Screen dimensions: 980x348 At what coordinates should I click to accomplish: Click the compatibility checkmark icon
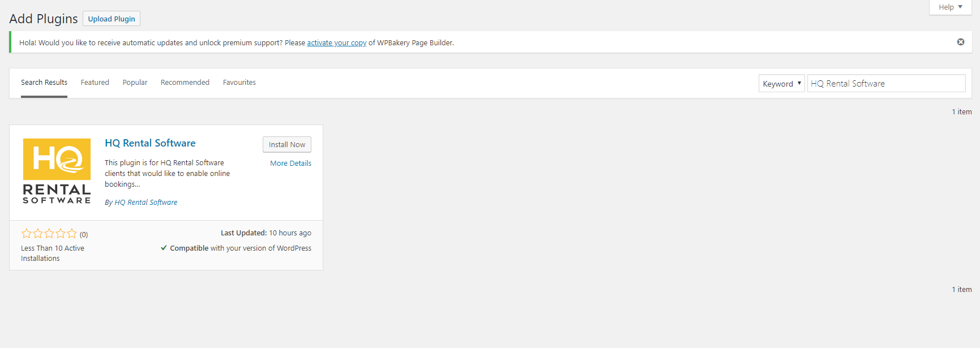click(164, 248)
